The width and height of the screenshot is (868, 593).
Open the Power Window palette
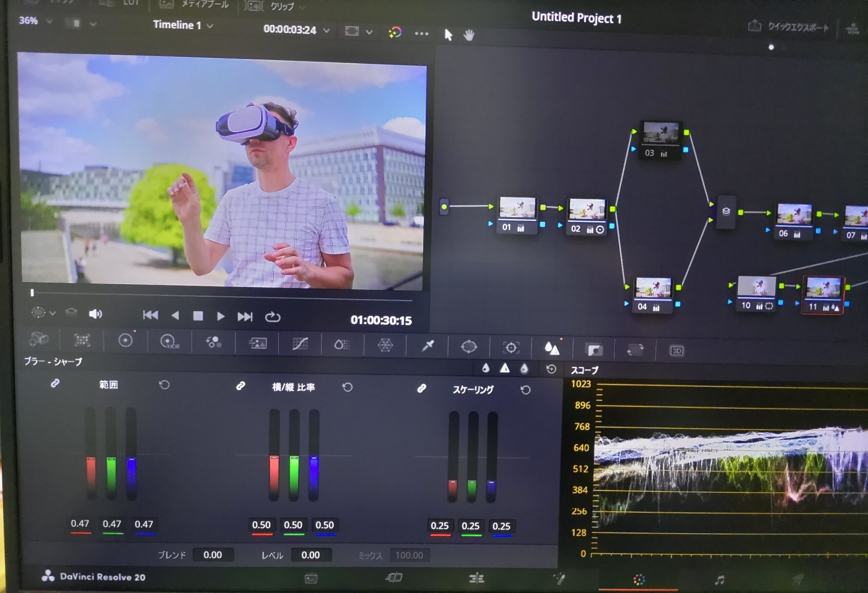click(469, 347)
